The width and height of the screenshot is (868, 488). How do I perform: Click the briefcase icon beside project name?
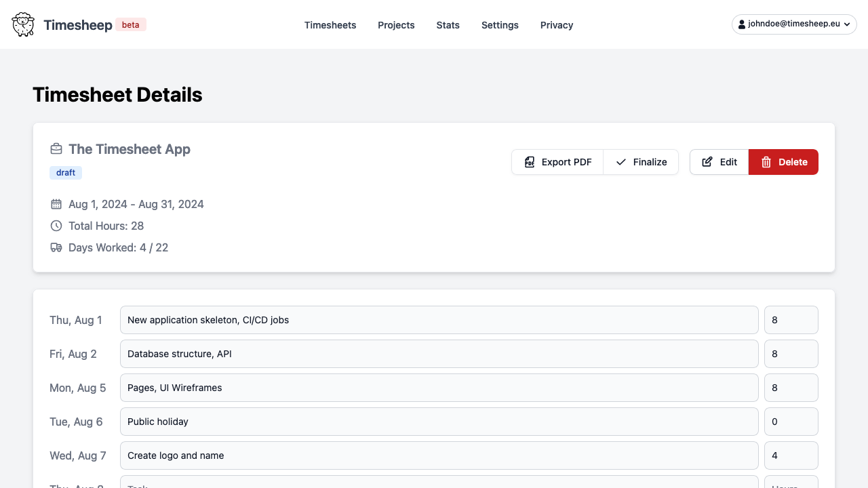[x=56, y=149]
